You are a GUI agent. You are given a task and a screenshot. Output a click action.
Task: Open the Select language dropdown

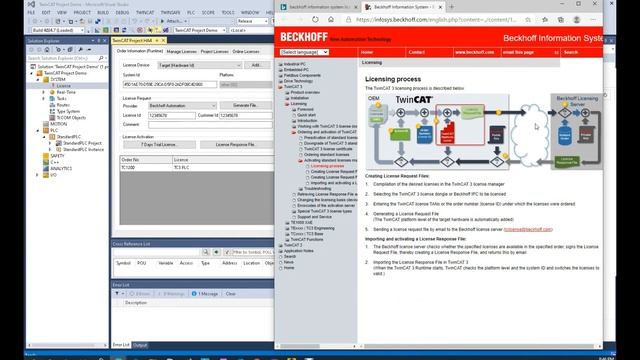coord(304,52)
